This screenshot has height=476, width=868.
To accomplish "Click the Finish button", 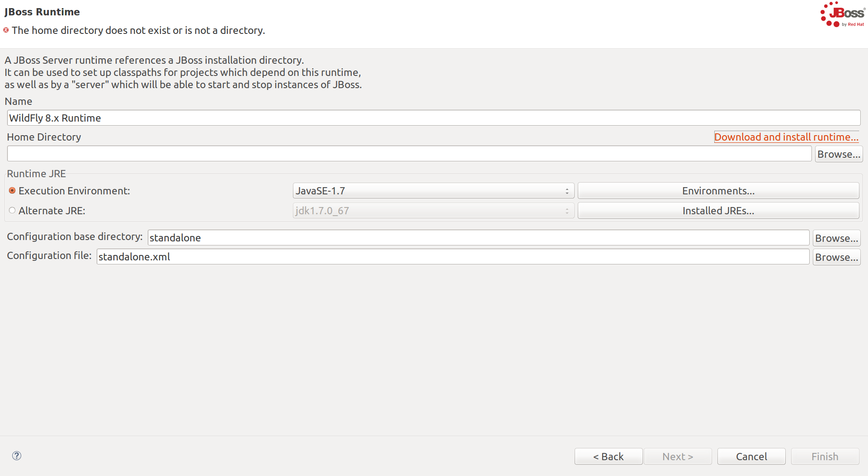I will 825,457.
